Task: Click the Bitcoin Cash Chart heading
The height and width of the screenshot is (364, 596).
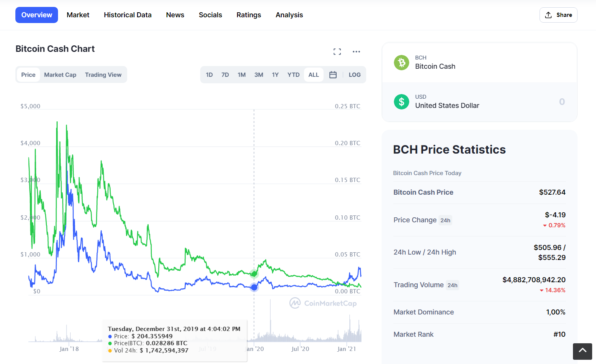Action: pyautogui.click(x=55, y=49)
